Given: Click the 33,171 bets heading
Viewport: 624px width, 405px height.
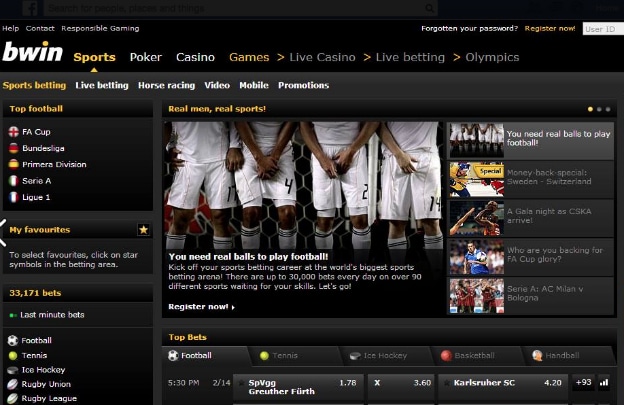Looking at the screenshot, I should [x=35, y=293].
